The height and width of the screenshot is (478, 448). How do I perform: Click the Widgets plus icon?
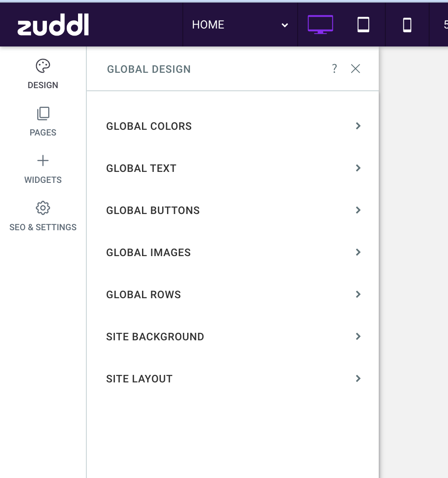tap(43, 161)
